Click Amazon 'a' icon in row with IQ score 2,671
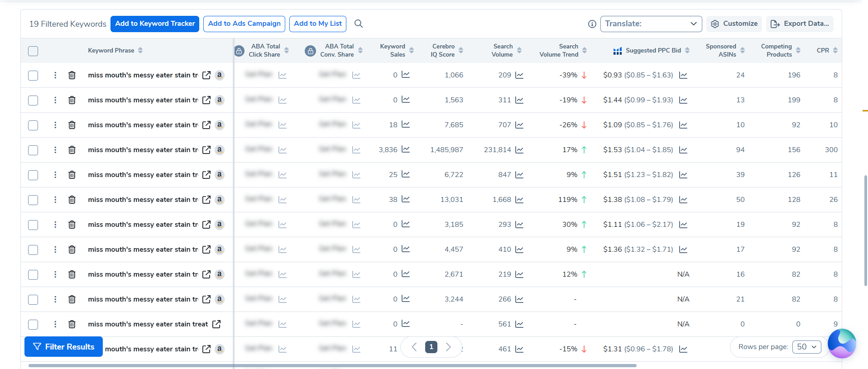This screenshot has height=369, width=868. [x=219, y=274]
